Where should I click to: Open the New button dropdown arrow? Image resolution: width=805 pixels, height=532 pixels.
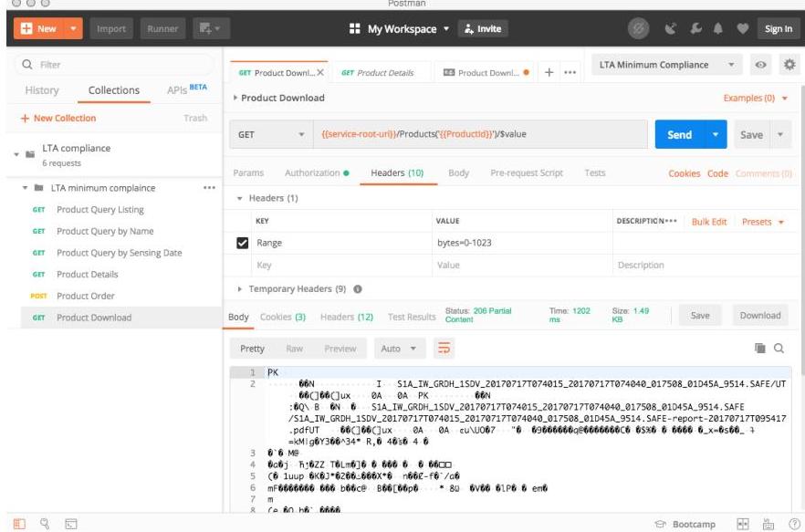73,29
